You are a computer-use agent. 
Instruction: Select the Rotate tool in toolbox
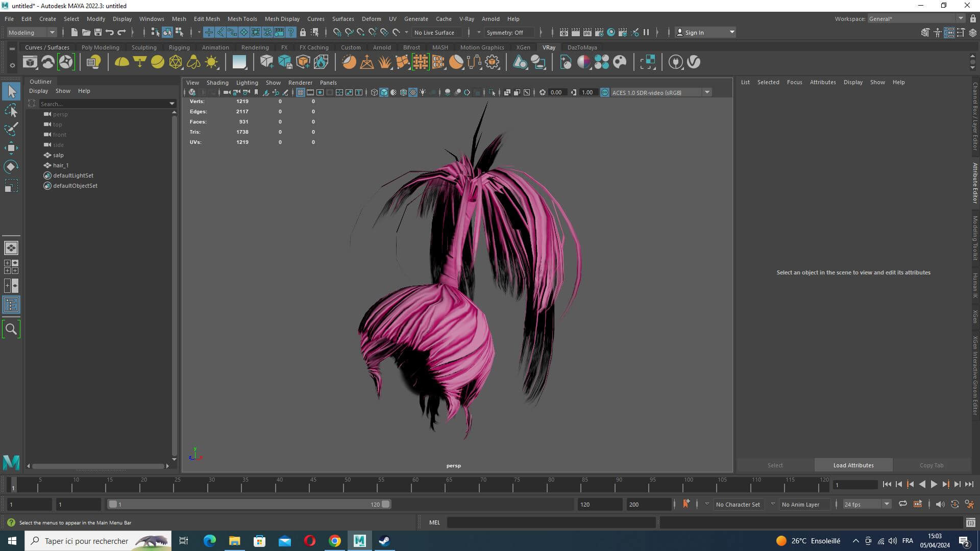click(x=11, y=167)
